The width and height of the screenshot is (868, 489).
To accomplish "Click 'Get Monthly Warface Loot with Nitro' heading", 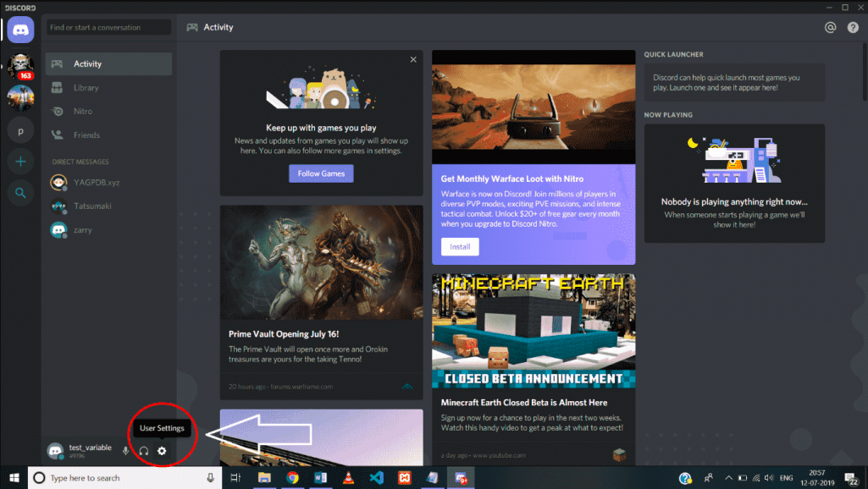I will coord(512,179).
